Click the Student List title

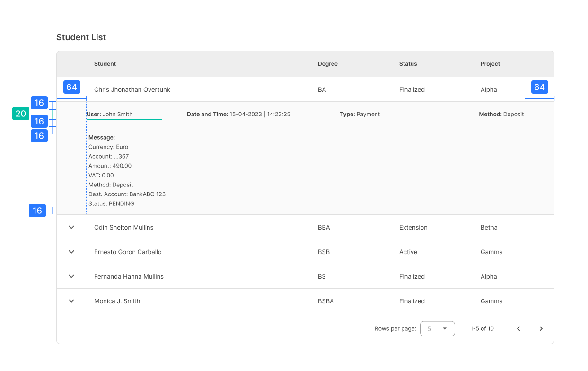coord(81,37)
